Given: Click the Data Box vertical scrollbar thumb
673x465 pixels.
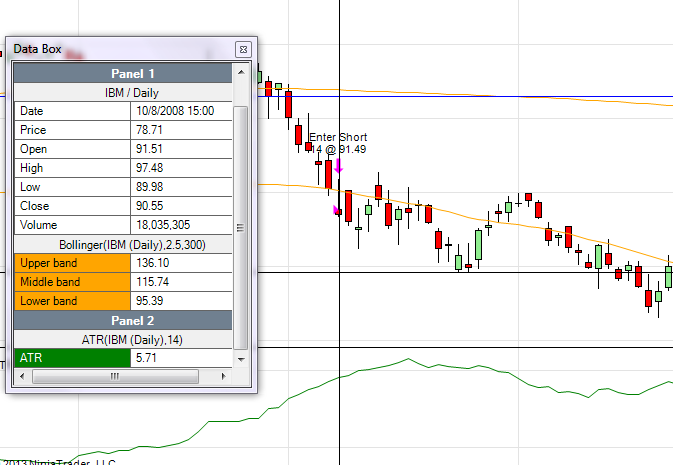Looking at the screenshot, I should pos(241,228).
